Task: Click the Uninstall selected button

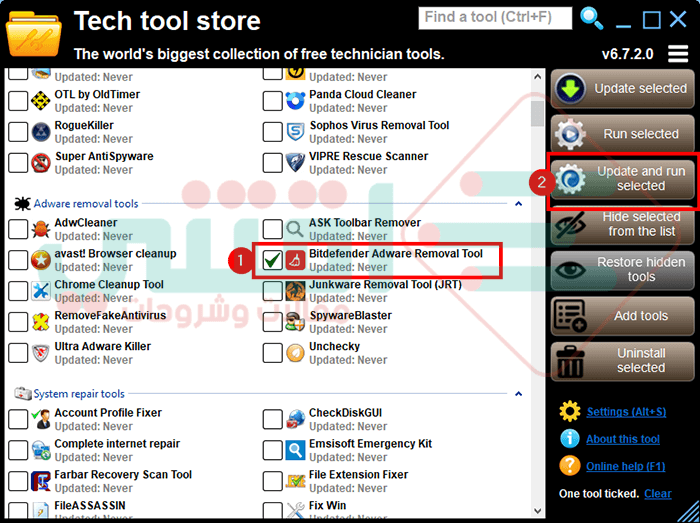Action: pyautogui.click(x=622, y=361)
